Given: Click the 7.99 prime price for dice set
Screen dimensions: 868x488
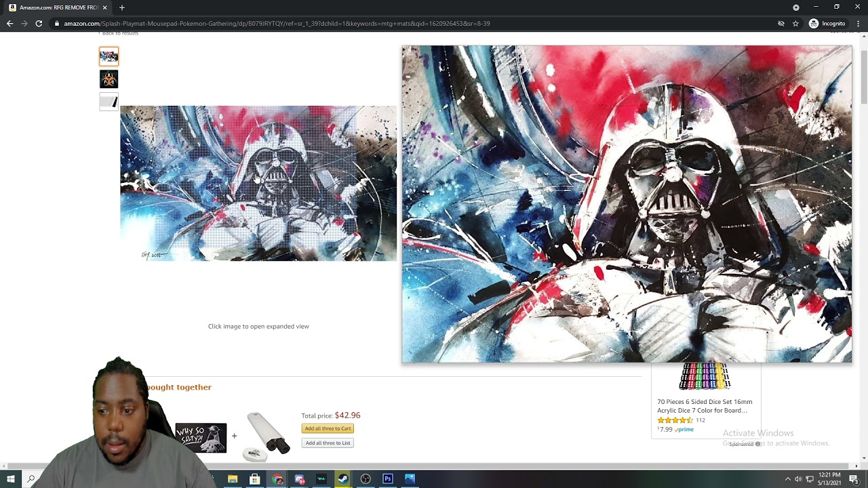Looking at the screenshot, I should click(675, 429).
